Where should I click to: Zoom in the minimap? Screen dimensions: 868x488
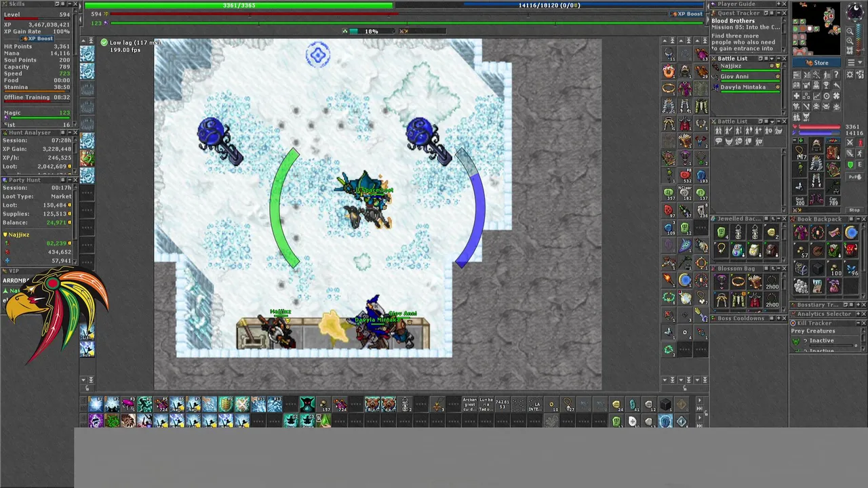point(850,41)
